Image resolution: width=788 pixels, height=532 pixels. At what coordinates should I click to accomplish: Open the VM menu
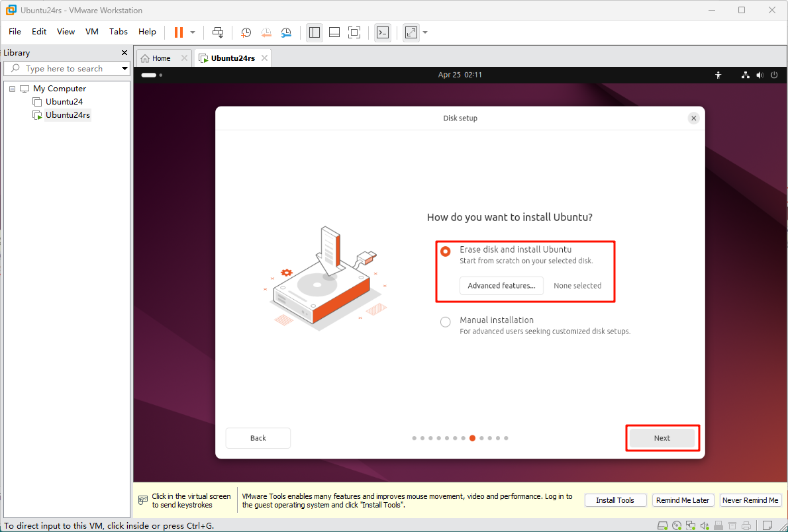pyautogui.click(x=92, y=32)
